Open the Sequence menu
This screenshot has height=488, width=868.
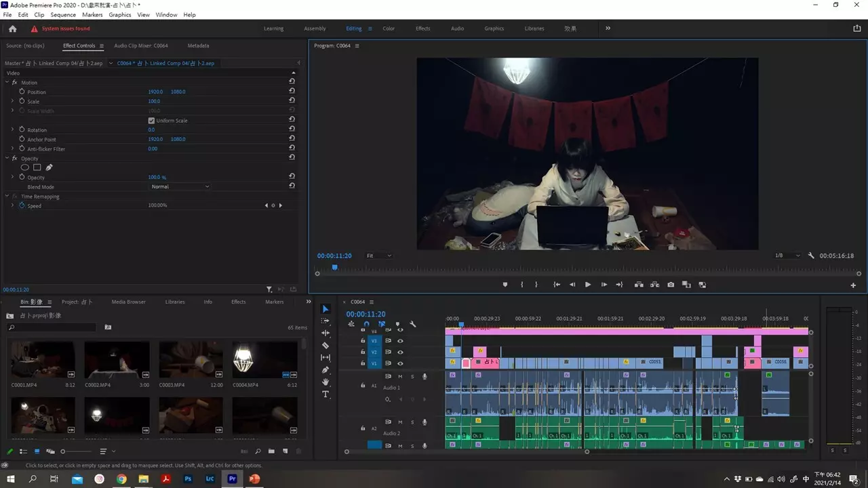[63, 15]
